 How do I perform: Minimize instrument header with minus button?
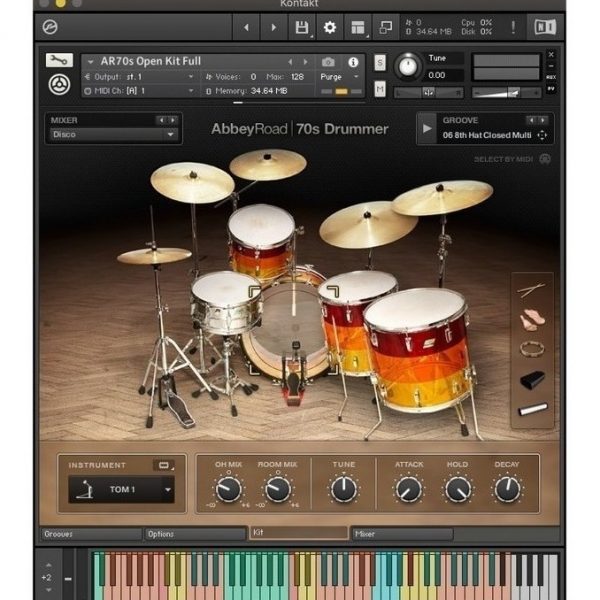pyautogui.click(x=551, y=66)
